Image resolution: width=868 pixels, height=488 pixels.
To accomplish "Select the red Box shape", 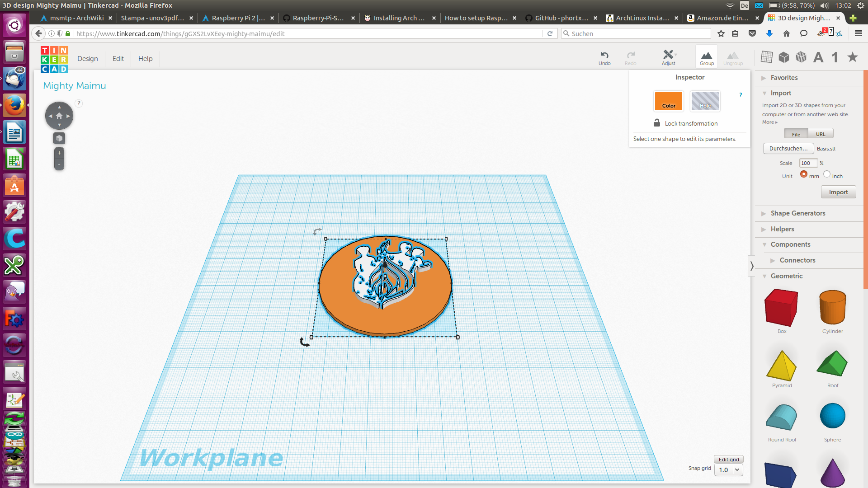I will pyautogui.click(x=782, y=308).
